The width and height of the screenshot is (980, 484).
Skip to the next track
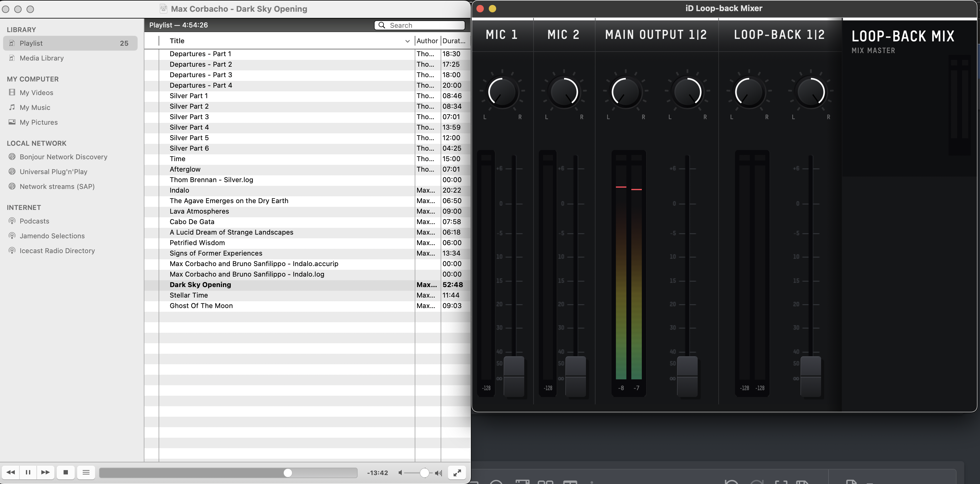coord(46,472)
